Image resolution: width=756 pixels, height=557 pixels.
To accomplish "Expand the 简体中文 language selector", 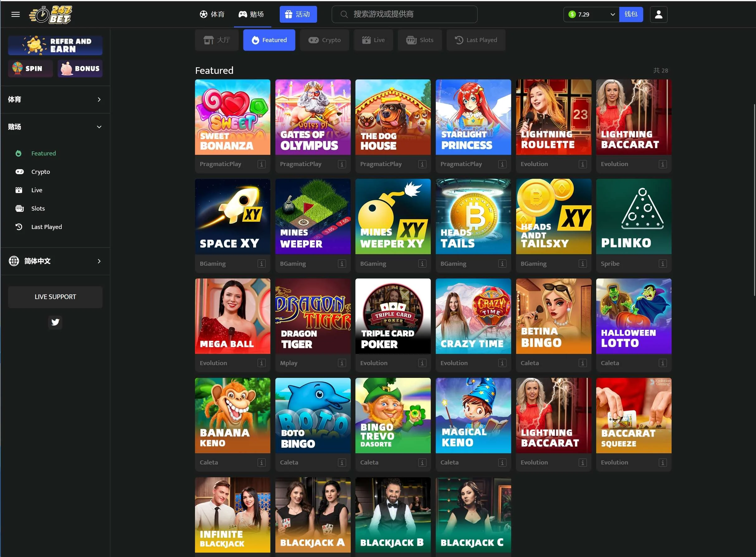I will point(55,261).
